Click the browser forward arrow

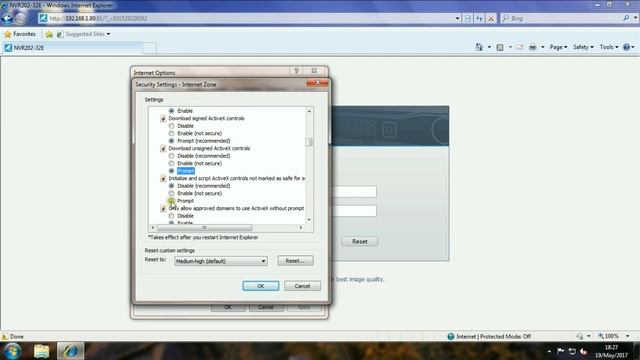pyautogui.click(x=20, y=18)
